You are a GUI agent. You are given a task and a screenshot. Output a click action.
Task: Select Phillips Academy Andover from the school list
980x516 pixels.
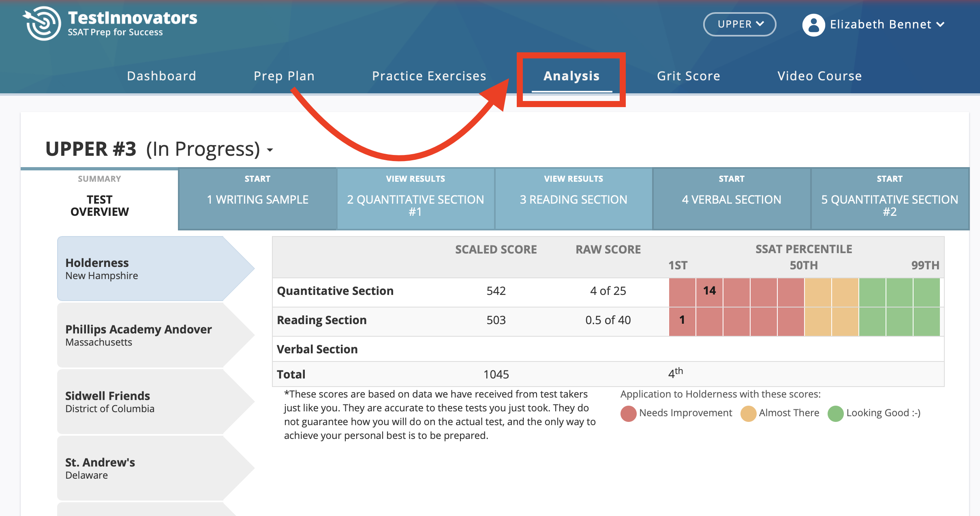click(x=138, y=335)
